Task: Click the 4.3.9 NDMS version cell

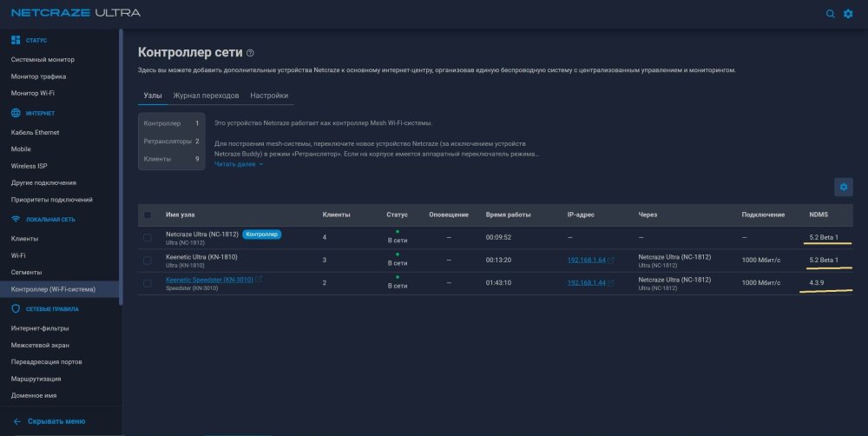Action: (817, 282)
